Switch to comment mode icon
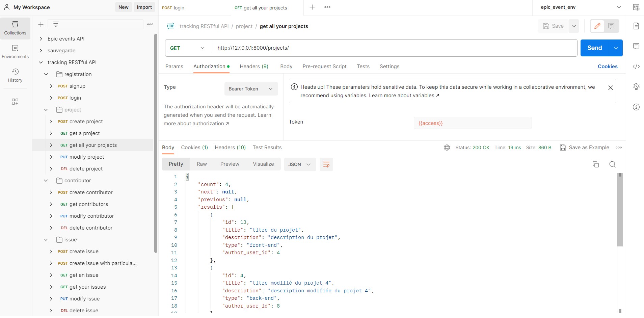Viewport: 644px width, 318px height. coord(611,26)
